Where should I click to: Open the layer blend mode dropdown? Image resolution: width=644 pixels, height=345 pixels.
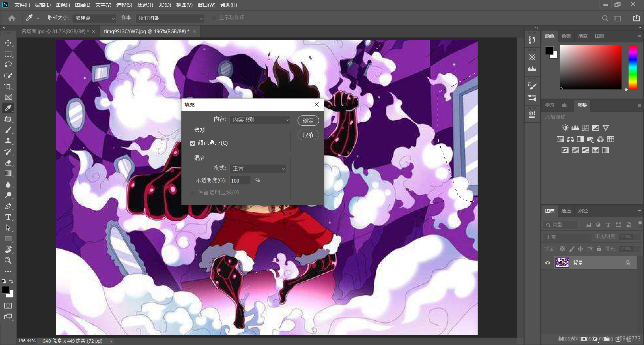pos(567,237)
